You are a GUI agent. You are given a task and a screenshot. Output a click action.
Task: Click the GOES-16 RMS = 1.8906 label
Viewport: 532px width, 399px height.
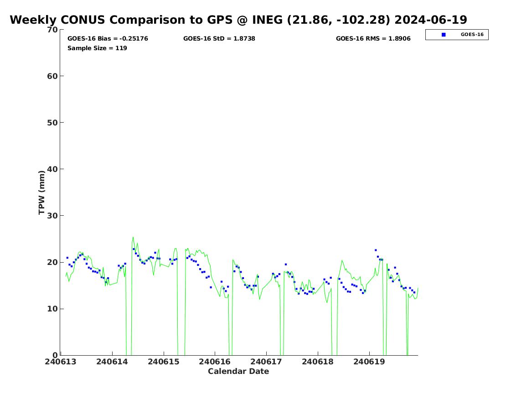point(373,39)
